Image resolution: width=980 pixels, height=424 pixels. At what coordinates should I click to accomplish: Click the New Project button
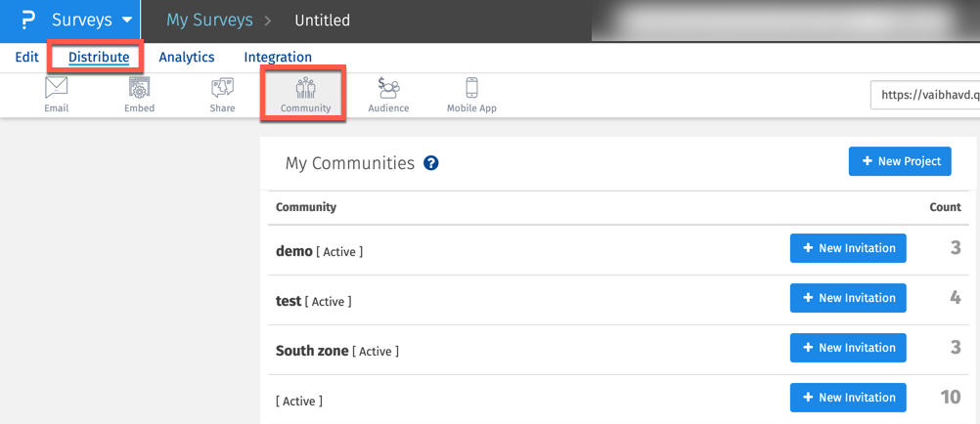[x=900, y=161]
